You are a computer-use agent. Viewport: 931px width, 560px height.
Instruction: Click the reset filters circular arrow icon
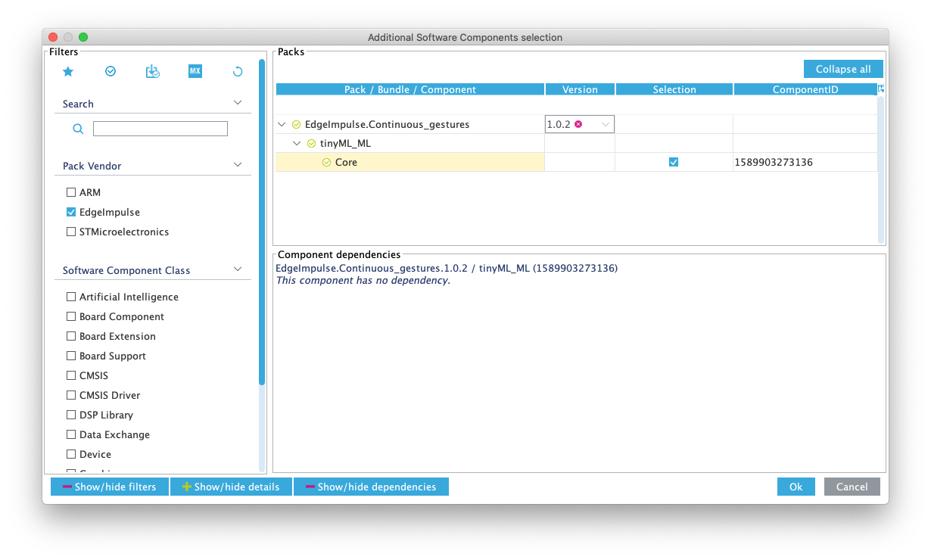pyautogui.click(x=238, y=71)
